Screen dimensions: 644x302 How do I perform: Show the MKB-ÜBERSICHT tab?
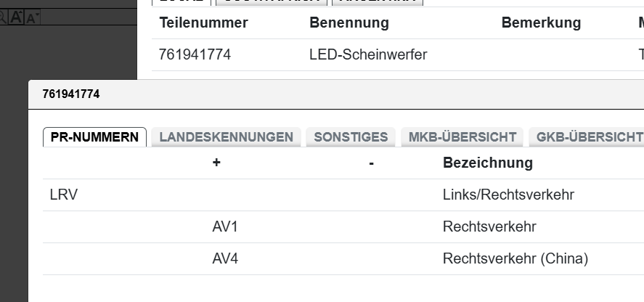pos(462,136)
